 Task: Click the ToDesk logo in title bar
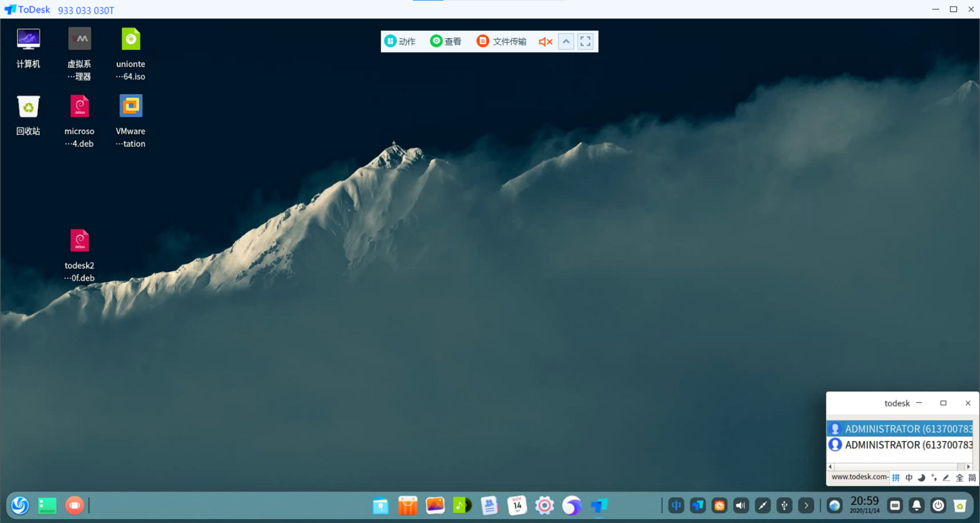coord(27,10)
